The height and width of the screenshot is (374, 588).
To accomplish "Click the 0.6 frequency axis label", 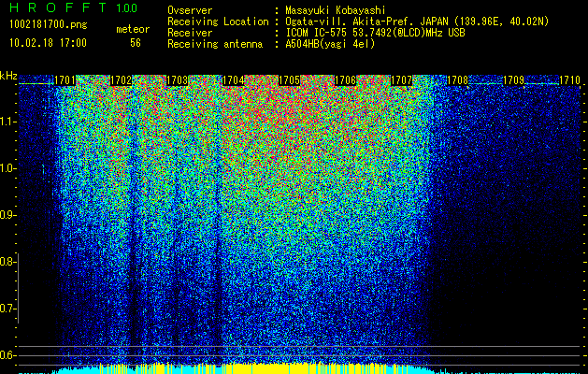I will point(7,355).
